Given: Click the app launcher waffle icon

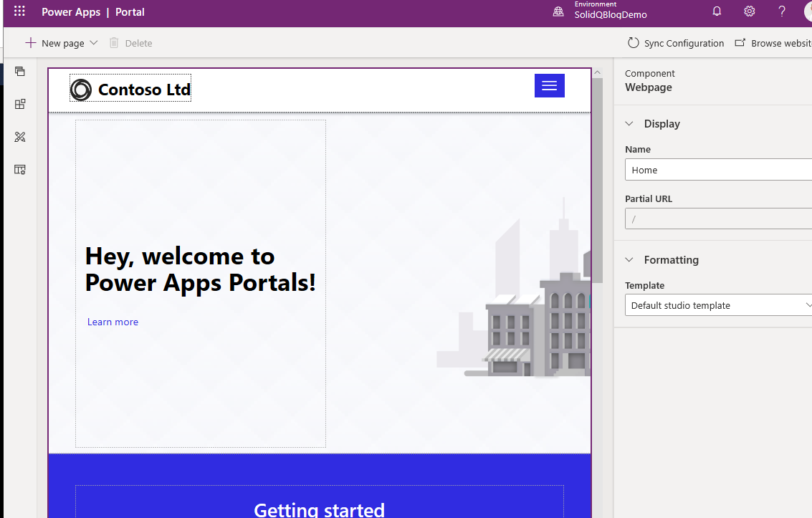Looking at the screenshot, I should (19, 11).
